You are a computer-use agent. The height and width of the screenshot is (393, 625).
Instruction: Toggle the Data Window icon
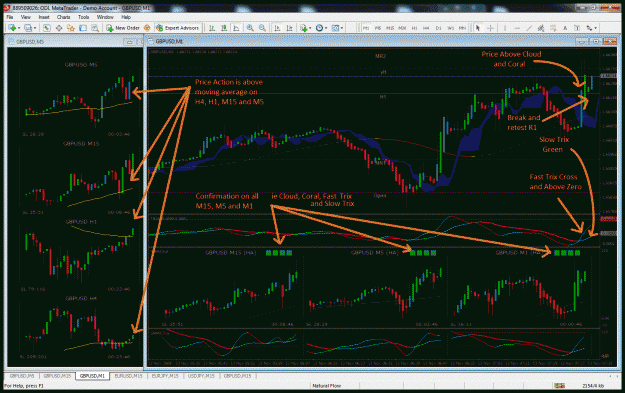pyautogui.click(x=59, y=28)
